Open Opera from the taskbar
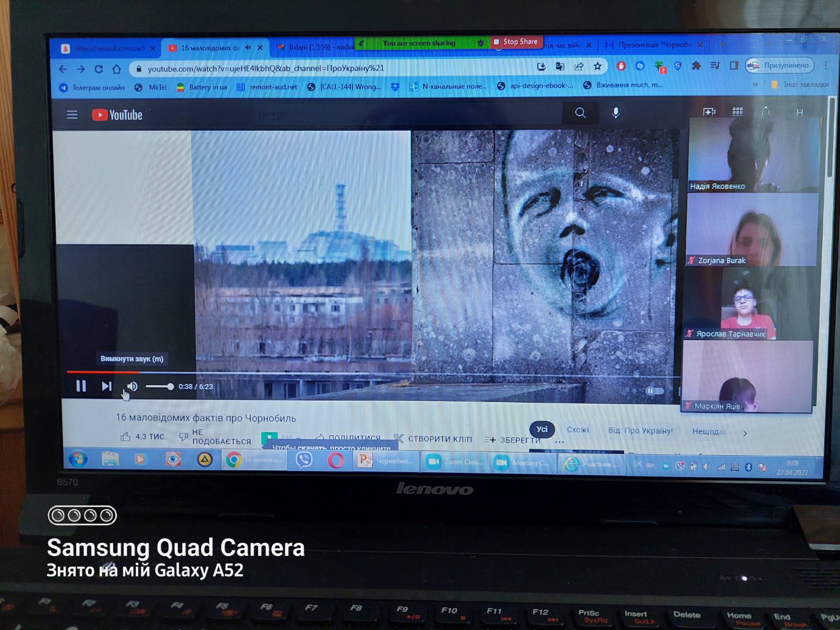 click(336, 461)
